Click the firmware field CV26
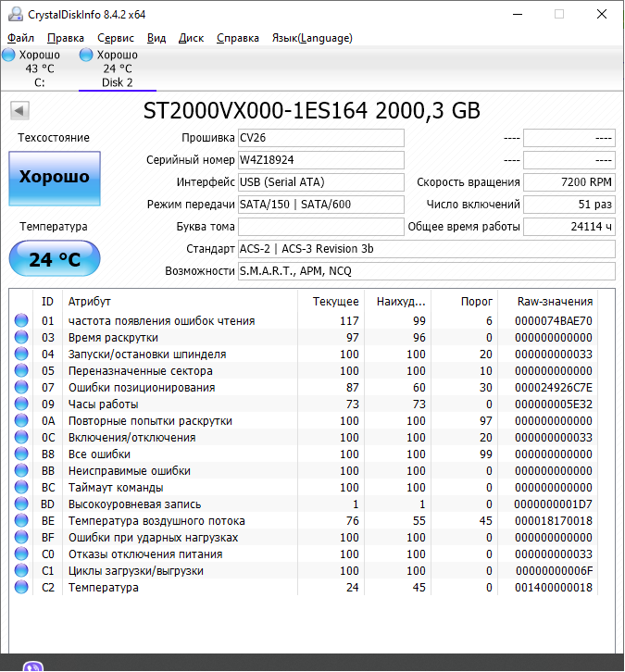 coord(320,138)
